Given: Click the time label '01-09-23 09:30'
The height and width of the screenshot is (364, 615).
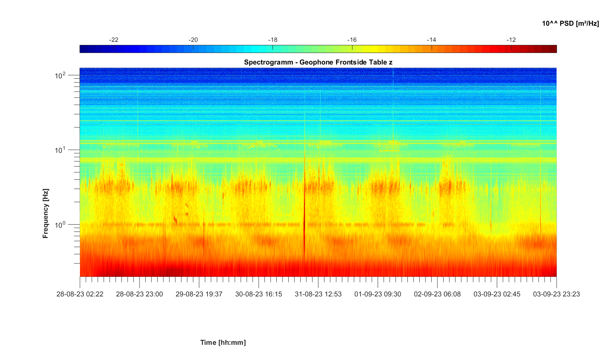Looking at the screenshot, I should click(x=378, y=294).
